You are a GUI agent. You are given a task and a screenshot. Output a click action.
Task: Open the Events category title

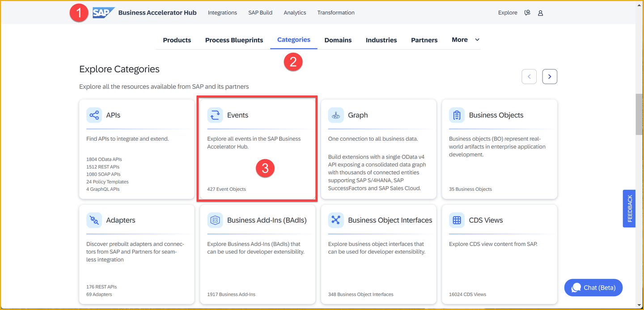coord(237,115)
